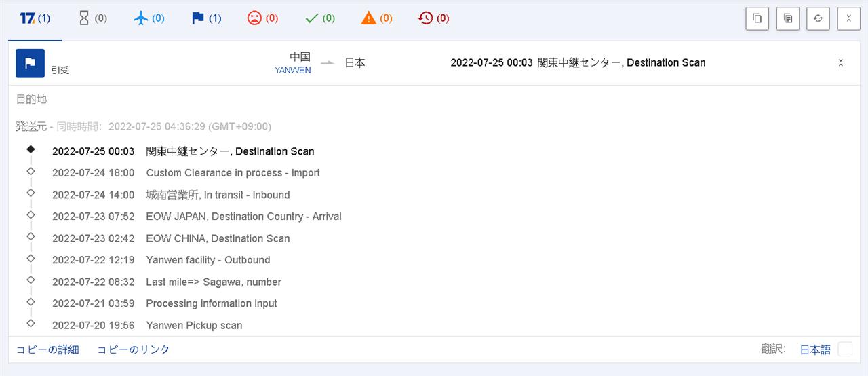The image size is (868, 376).
Task: Click destination country 日本 in header
Action: (x=355, y=62)
